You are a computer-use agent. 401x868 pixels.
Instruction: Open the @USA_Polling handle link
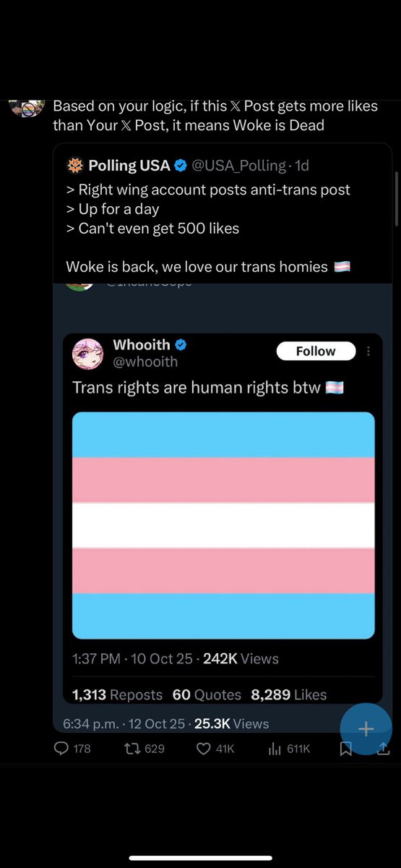pos(238,166)
